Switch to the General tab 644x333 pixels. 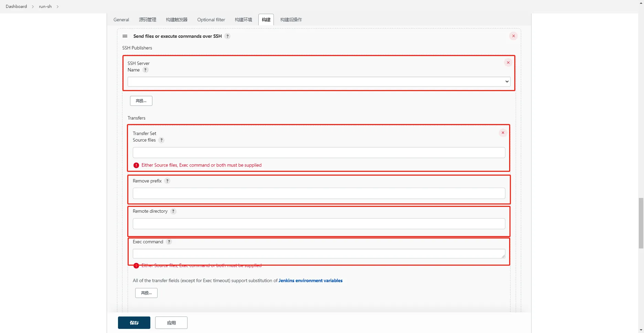click(121, 20)
